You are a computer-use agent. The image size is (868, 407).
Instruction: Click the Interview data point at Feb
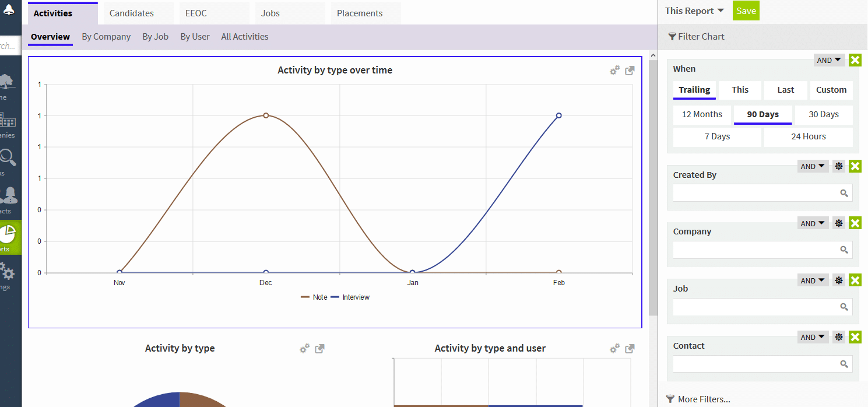click(558, 115)
